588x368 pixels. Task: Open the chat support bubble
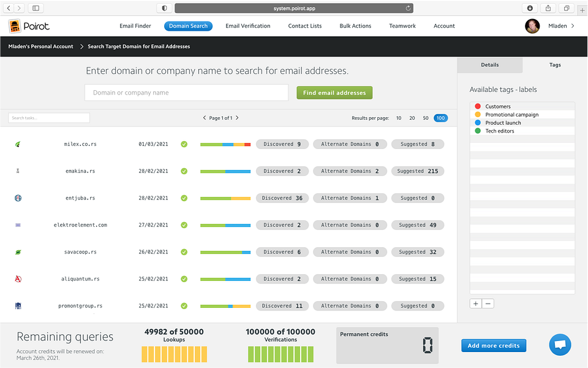tap(560, 344)
